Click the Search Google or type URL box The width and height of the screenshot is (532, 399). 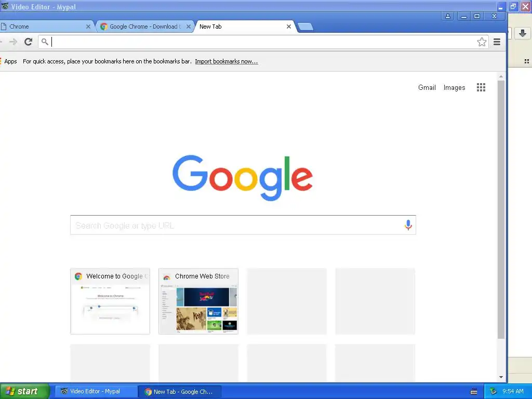click(x=243, y=225)
